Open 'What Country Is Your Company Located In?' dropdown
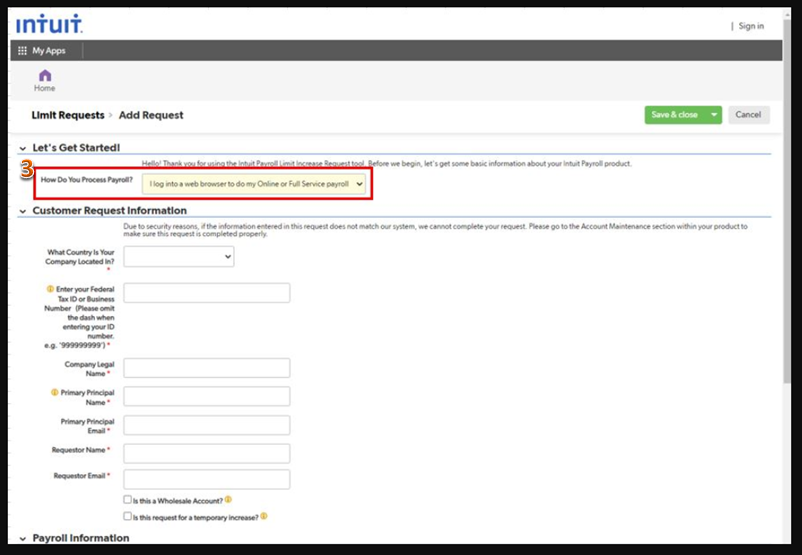Screen dimensions: 802x555 pos(179,256)
